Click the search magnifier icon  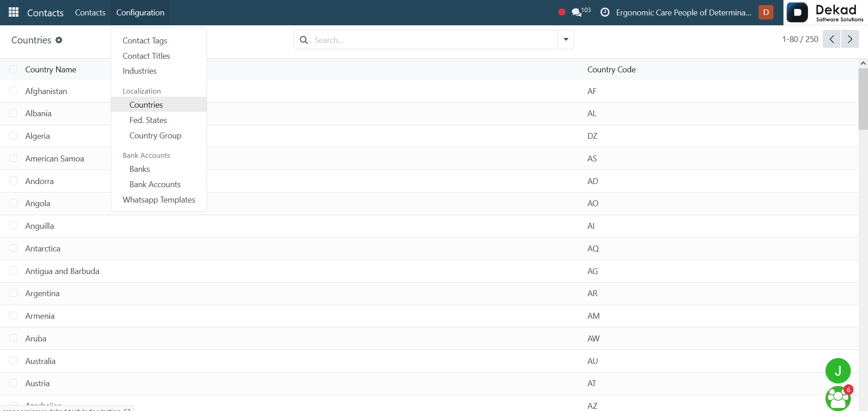pos(304,40)
